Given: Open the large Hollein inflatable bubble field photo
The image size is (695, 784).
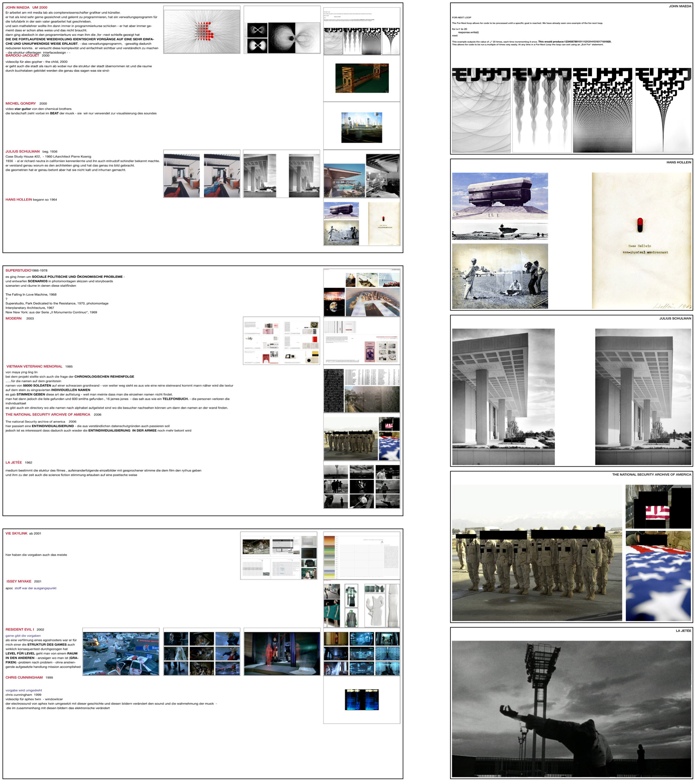Looking at the screenshot, I should pos(500,276).
